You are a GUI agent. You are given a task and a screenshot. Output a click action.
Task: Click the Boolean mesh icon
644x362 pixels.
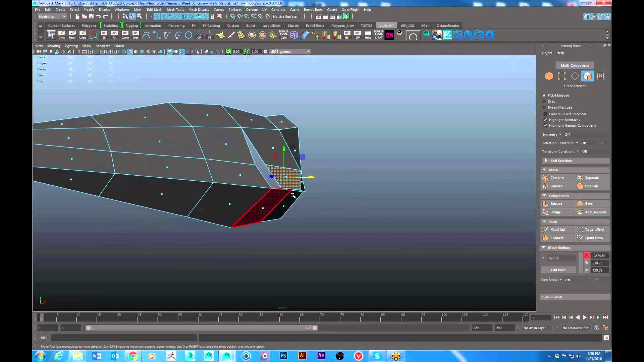point(580,186)
